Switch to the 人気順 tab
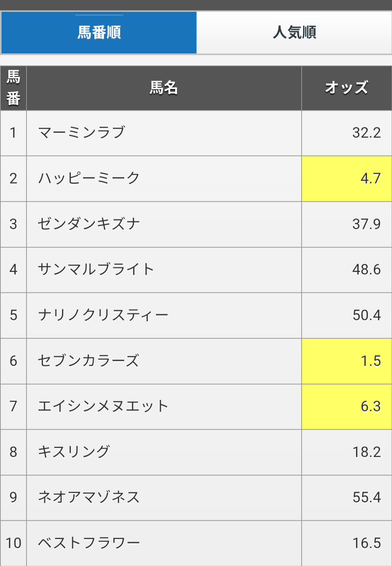392x566 pixels. pyautogui.click(x=294, y=33)
